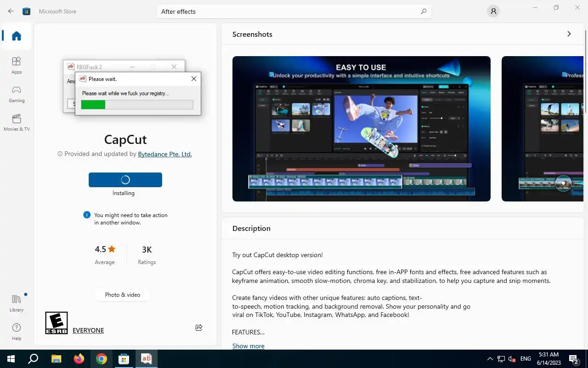
Task: Click the Photo & video category button
Action: (123, 294)
